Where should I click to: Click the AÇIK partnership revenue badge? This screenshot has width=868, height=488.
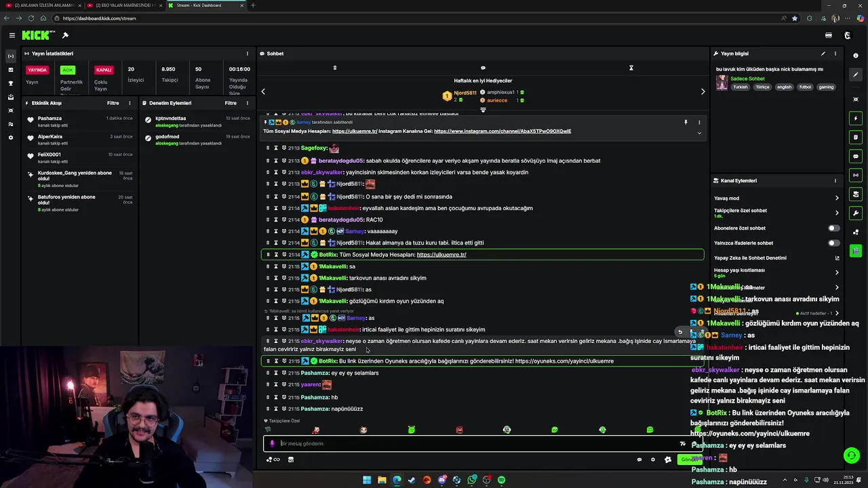point(67,70)
